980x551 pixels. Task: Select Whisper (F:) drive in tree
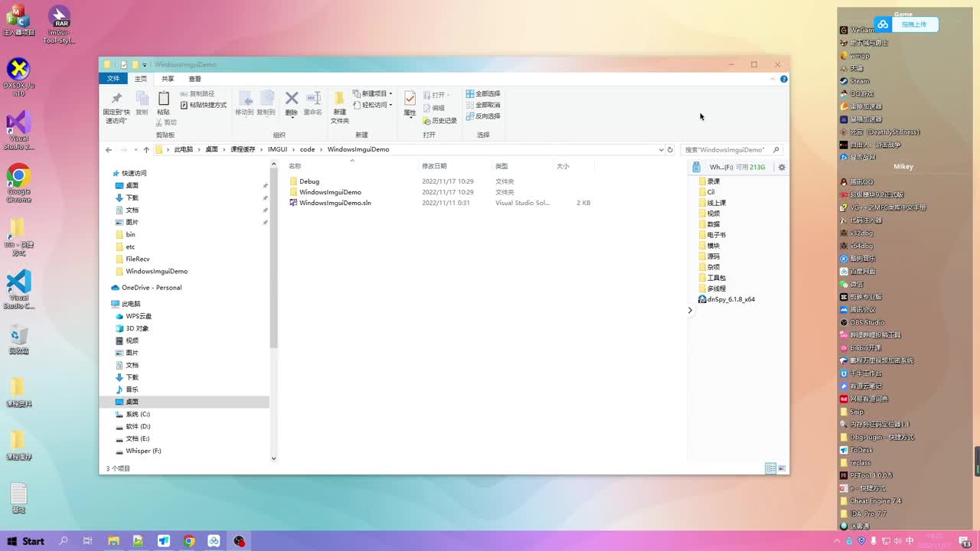[x=143, y=451]
